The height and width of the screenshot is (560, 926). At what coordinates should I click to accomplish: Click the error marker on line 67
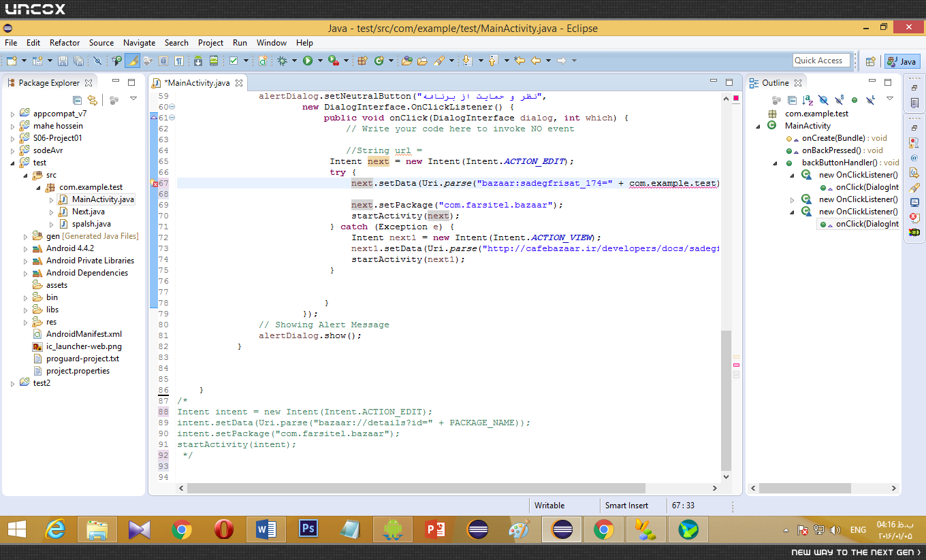[155, 183]
